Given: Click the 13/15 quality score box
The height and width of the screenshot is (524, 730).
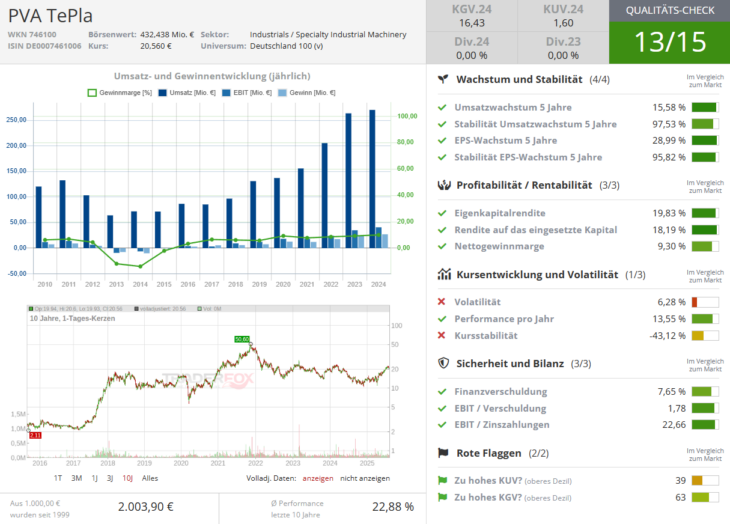Looking at the screenshot, I should [669, 42].
